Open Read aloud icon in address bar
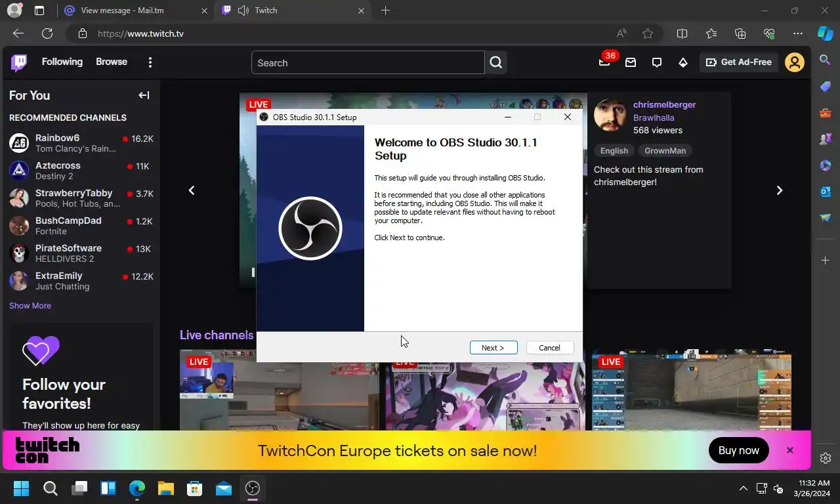Image resolution: width=840 pixels, height=504 pixels. (x=621, y=33)
